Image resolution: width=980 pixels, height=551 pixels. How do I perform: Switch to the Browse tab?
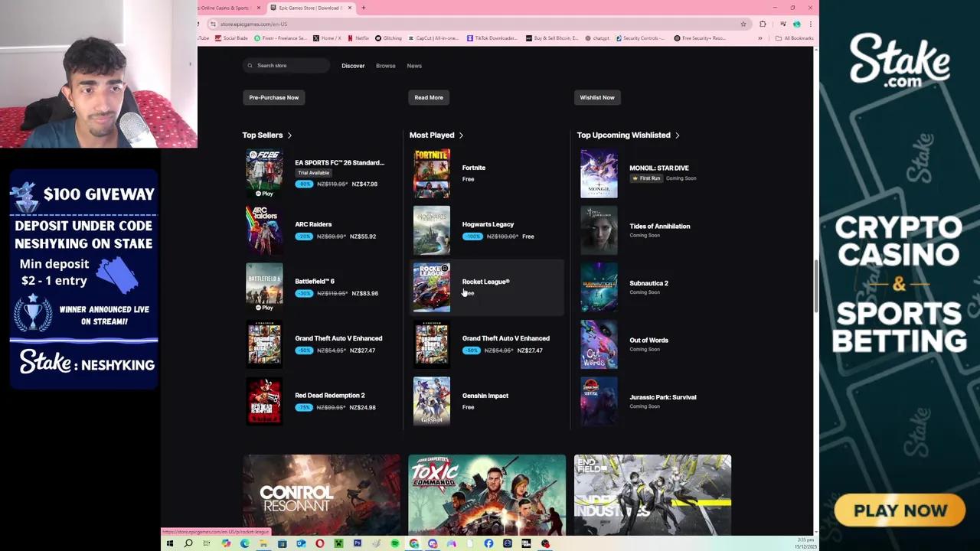pyautogui.click(x=385, y=66)
